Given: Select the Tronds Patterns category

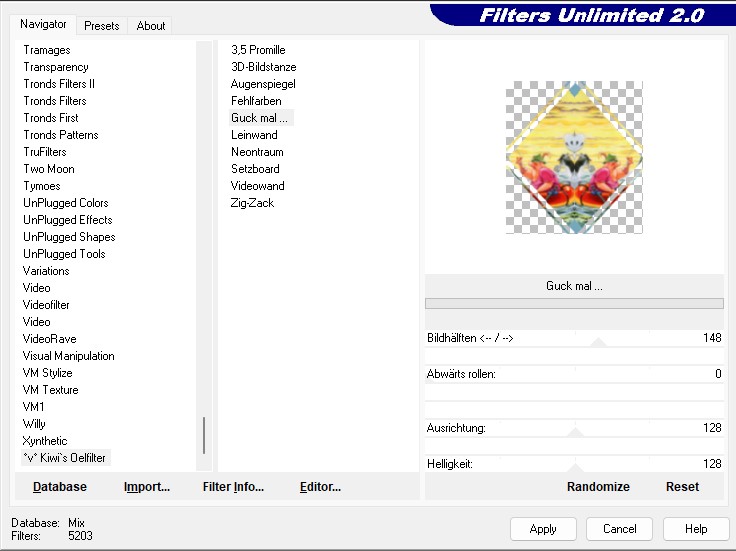Looking at the screenshot, I should coord(61,135).
